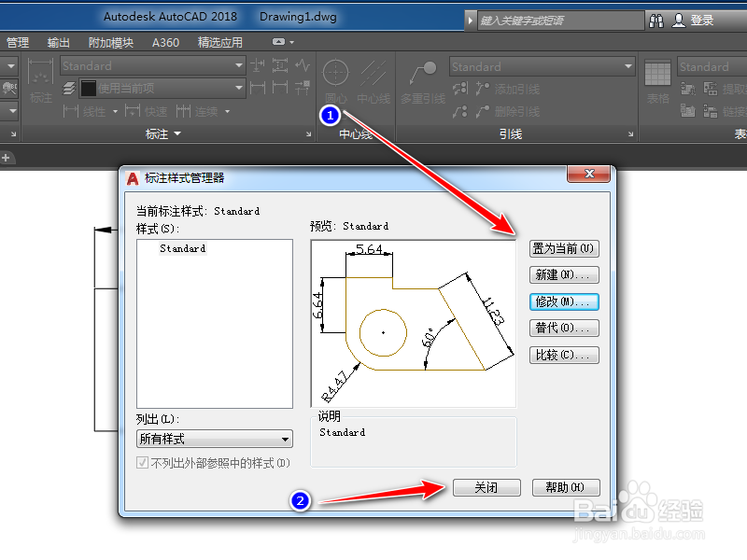Image resolution: width=747 pixels, height=560 pixels.
Task: Click the 添加引线 add leader icon
Action: coord(483,89)
